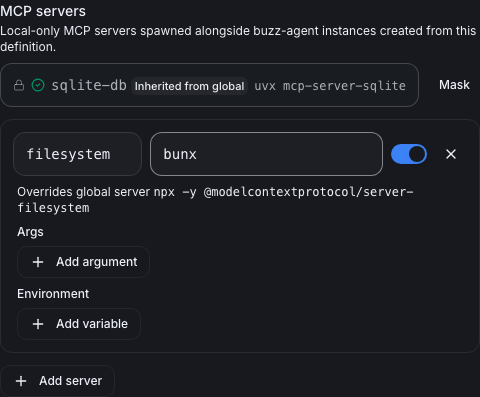Edit the bunx command field
This screenshot has height=397, width=480.
266,154
